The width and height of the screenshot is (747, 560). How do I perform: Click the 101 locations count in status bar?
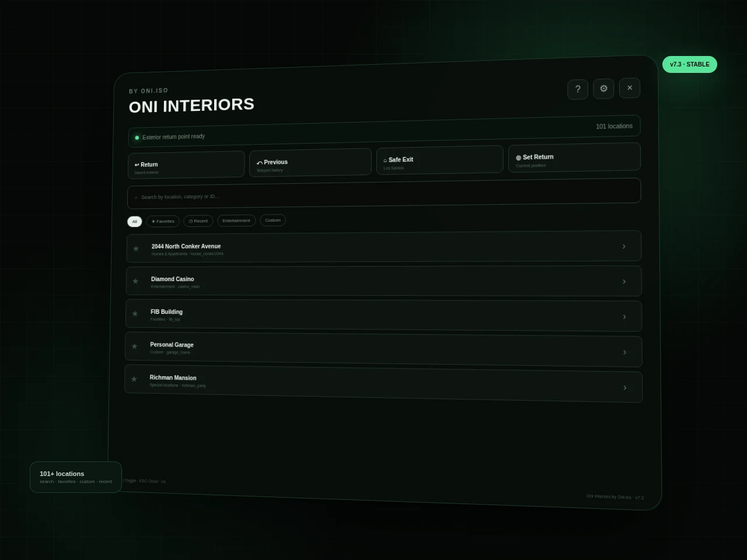[614, 127]
